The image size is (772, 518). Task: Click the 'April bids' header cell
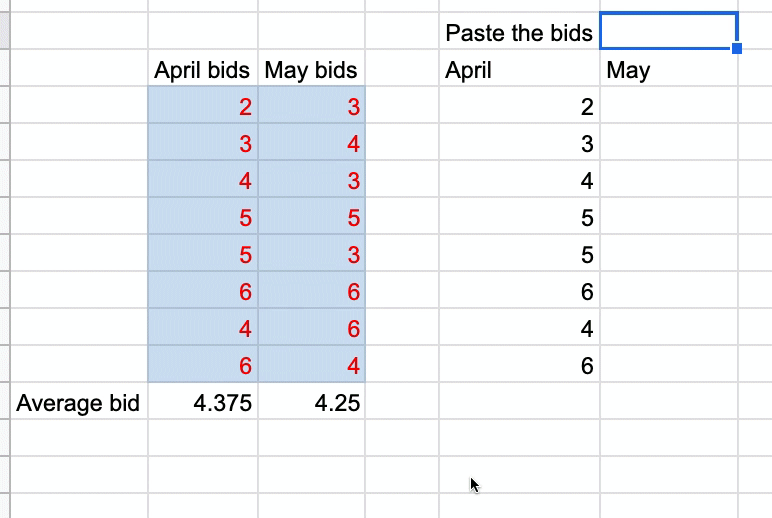[x=202, y=70]
